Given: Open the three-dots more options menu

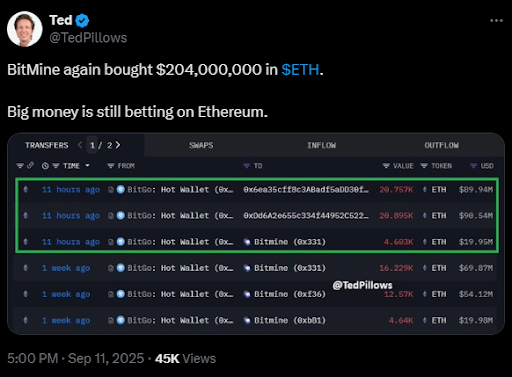Looking at the screenshot, I should [x=496, y=21].
